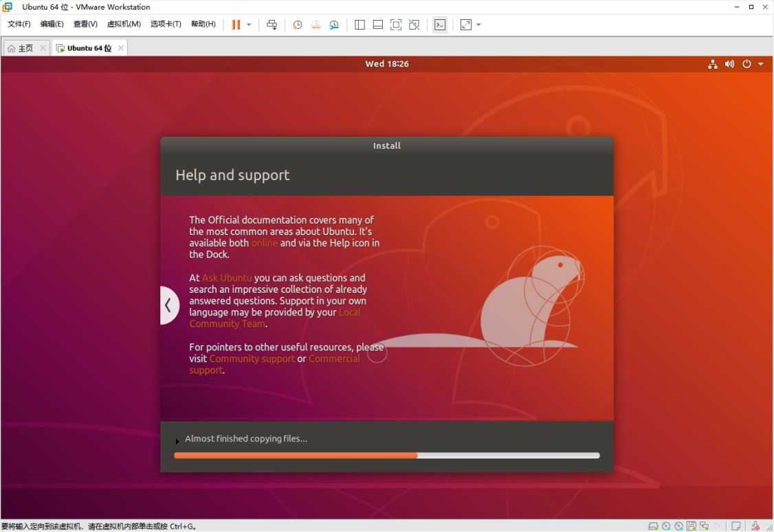
Task: Click the Ubuntu network connection icon in top bar
Action: tap(713, 64)
